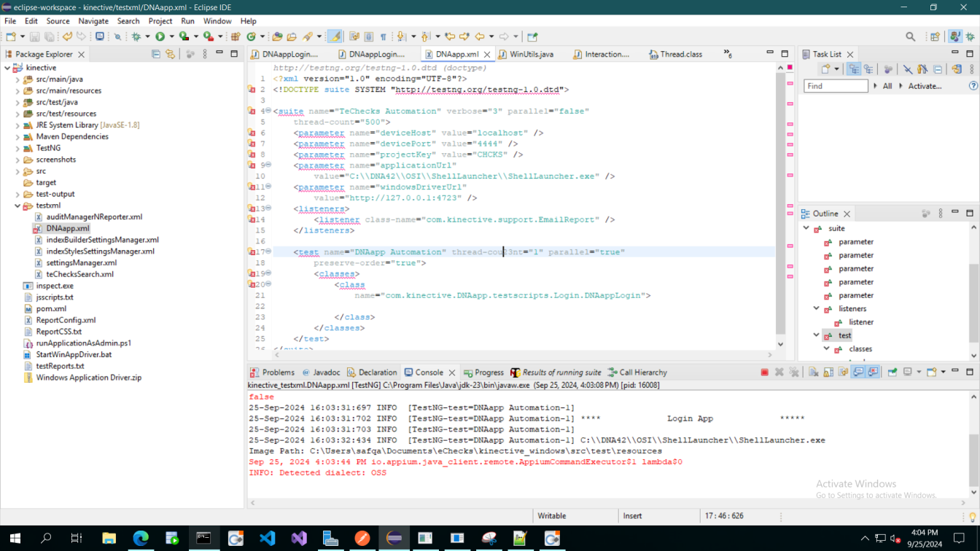980x551 pixels.
Task: Click the search magnifier icon in top toolbar
Action: (x=911, y=36)
